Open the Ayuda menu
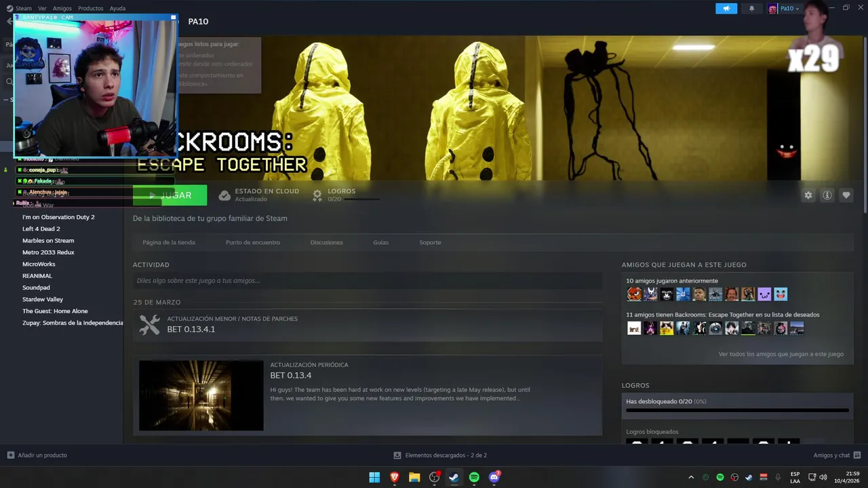This screenshot has width=868, height=488. coord(117,8)
